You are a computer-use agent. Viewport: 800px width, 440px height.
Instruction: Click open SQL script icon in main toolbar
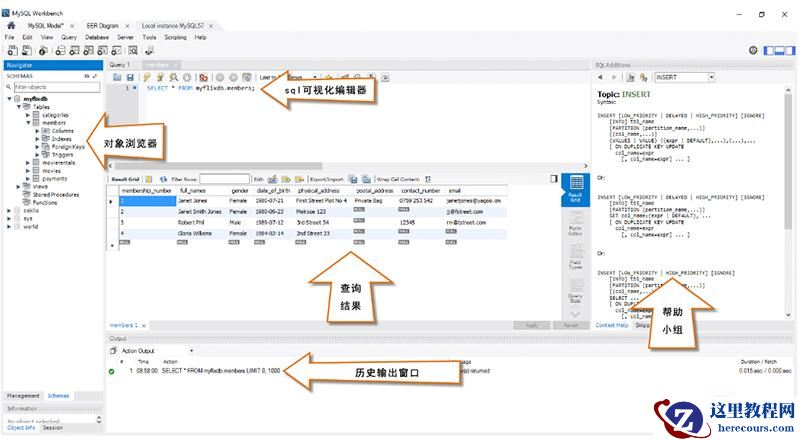click(27, 51)
